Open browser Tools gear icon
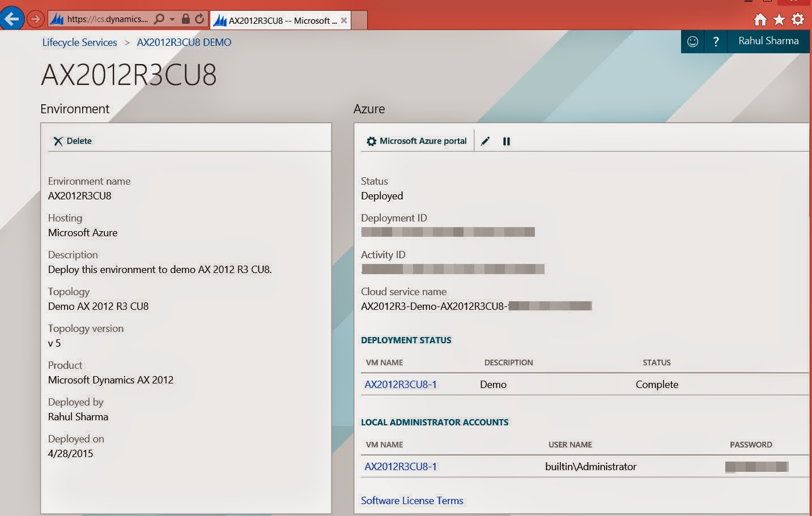The image size is (812, 516). tap(798, 20)
